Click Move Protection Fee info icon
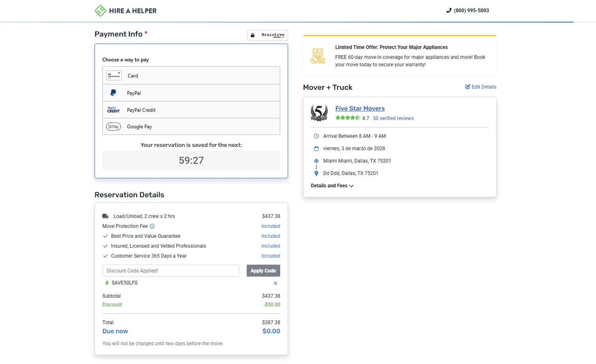The height and width of the screenshot is (364, 596). (152, 226)
